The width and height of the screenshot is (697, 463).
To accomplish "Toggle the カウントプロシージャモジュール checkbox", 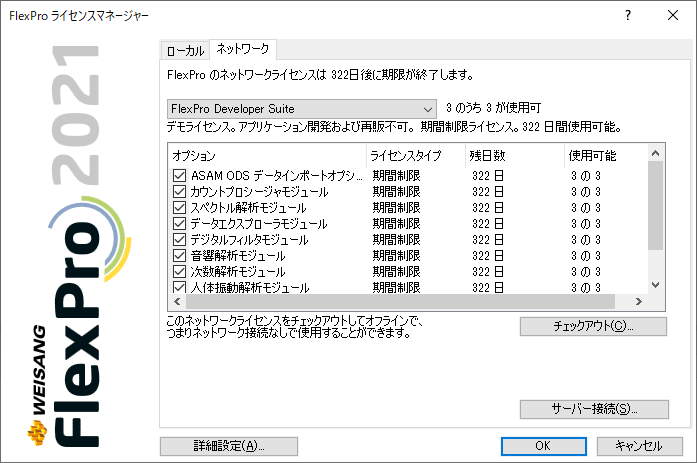I will click(180, 192).
